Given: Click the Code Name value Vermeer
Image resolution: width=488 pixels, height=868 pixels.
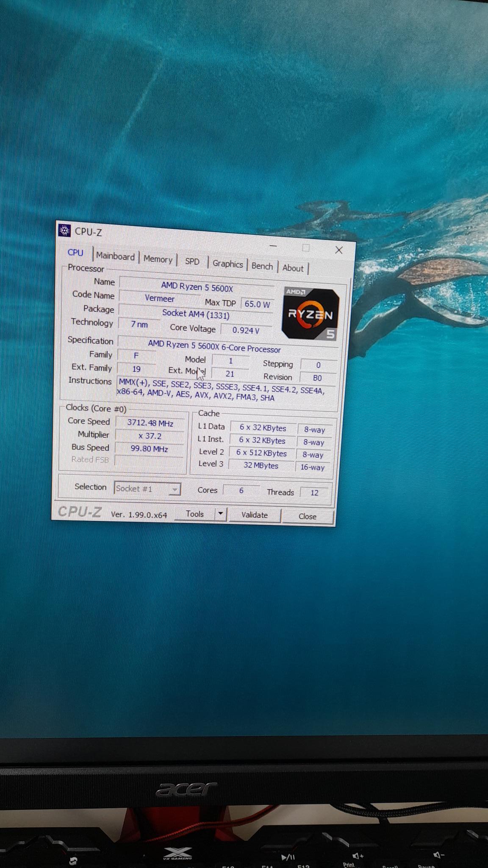Looking at the screenshot, I should coord(160,298).
